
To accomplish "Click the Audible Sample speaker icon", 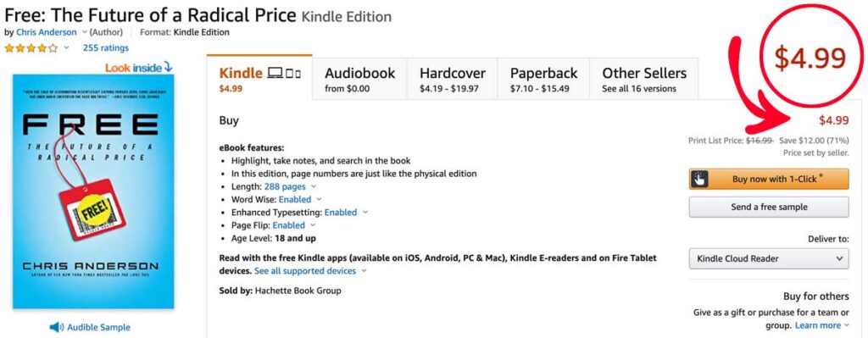I will (57, 328).
